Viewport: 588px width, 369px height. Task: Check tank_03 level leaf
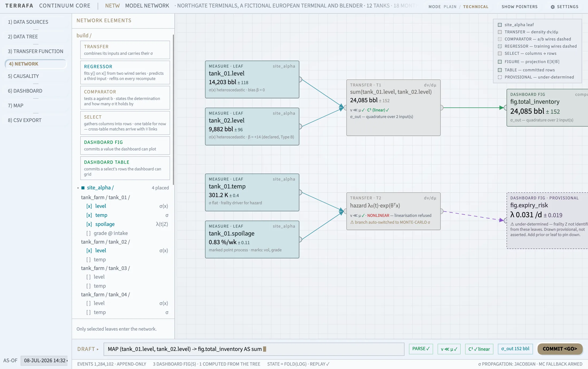[x=88, y=277]
